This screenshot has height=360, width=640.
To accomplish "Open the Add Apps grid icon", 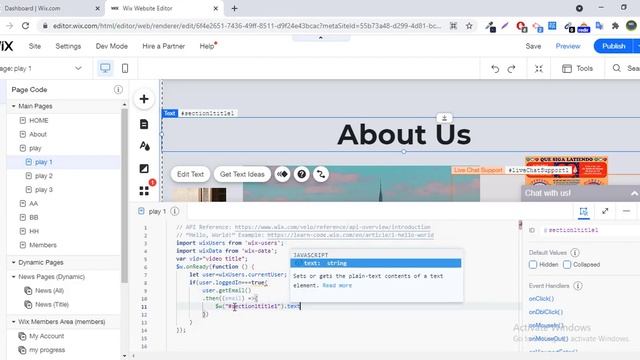I will click(144, 191).
